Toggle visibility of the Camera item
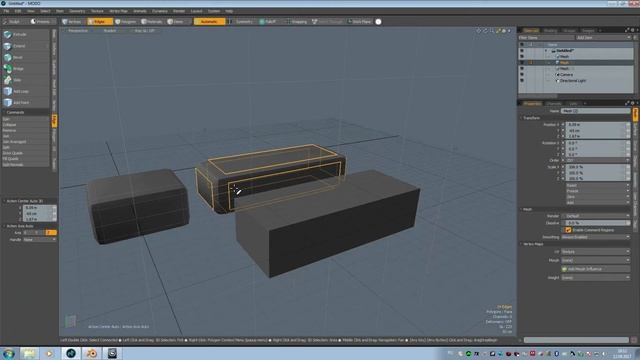Screen dimensions: 640x360 pos(522,75)
